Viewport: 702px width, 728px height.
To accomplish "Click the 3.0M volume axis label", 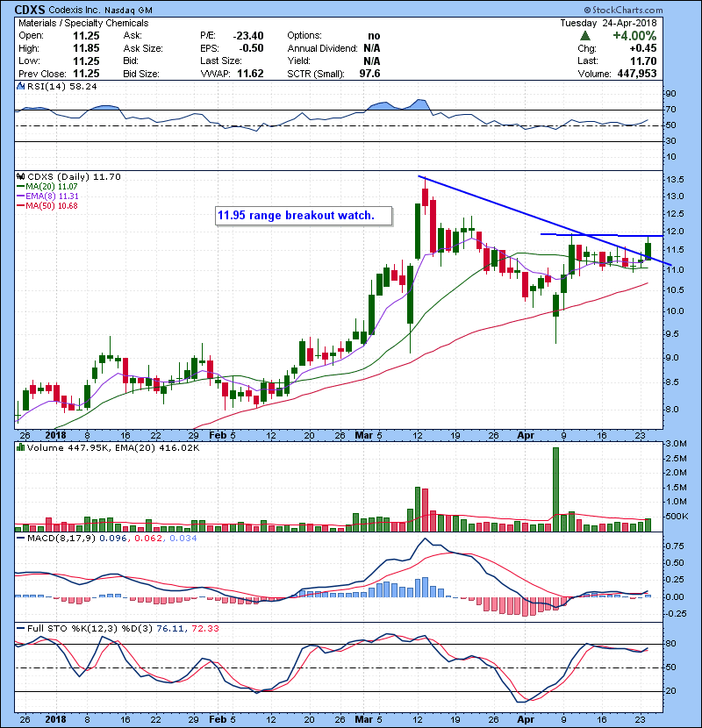I will (x=676, y=444).
